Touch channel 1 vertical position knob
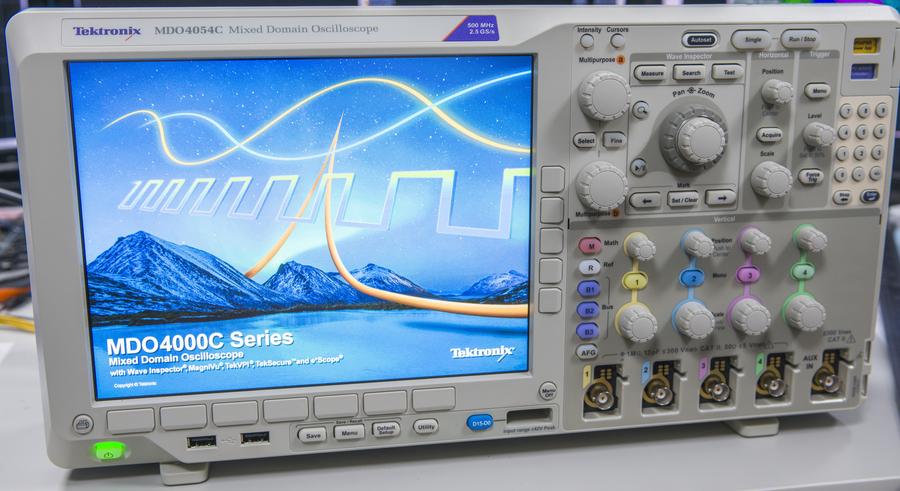The width and height of the screenshot is (900, 491). coord(639,247)
